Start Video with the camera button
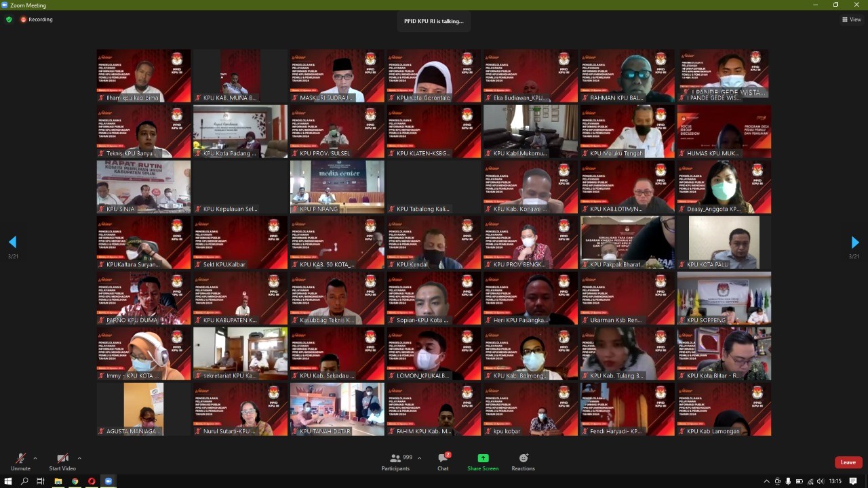 (x=62, y=461)
